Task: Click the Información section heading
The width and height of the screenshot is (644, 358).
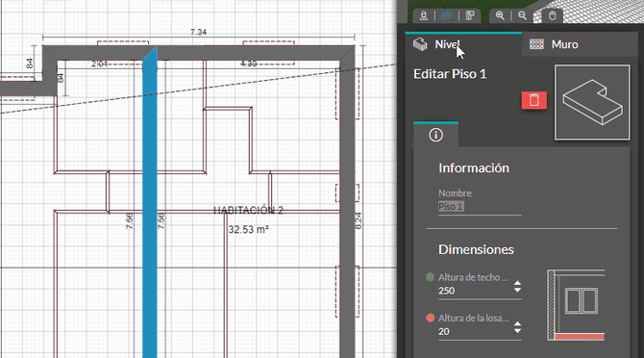Action: point(474,167)
